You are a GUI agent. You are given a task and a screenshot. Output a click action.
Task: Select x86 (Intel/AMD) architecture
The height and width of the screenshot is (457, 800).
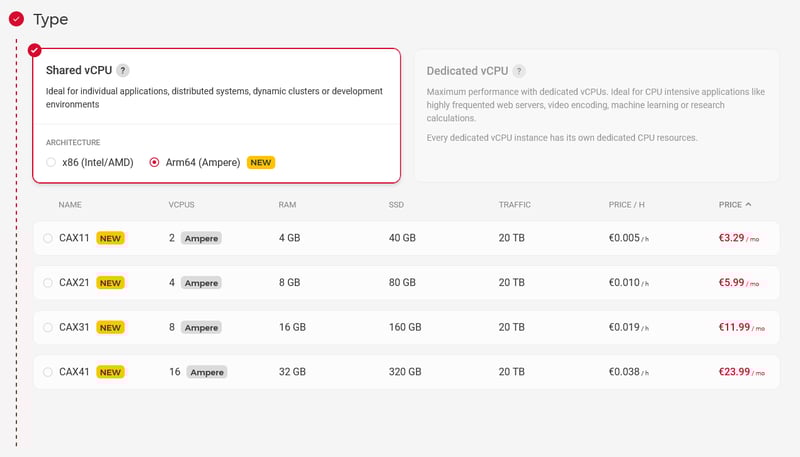pos(51,162)
